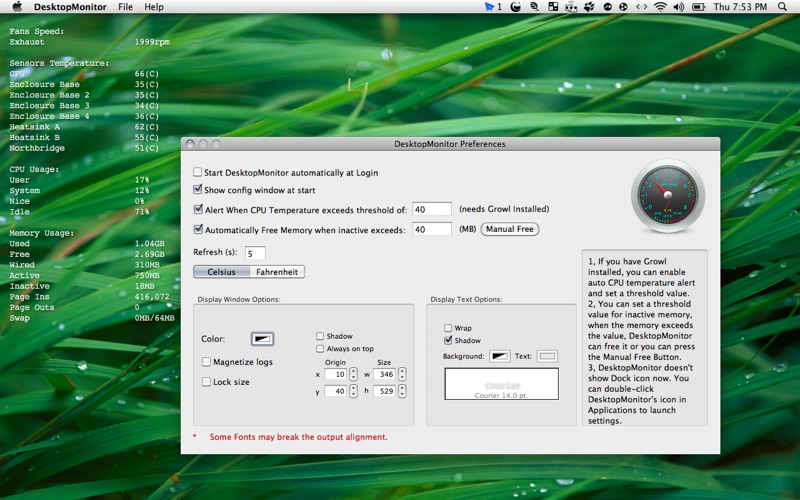Open the DesktopMonitor application menu
The height and width of the screenshot is (500, 800).
coord(70,7)
